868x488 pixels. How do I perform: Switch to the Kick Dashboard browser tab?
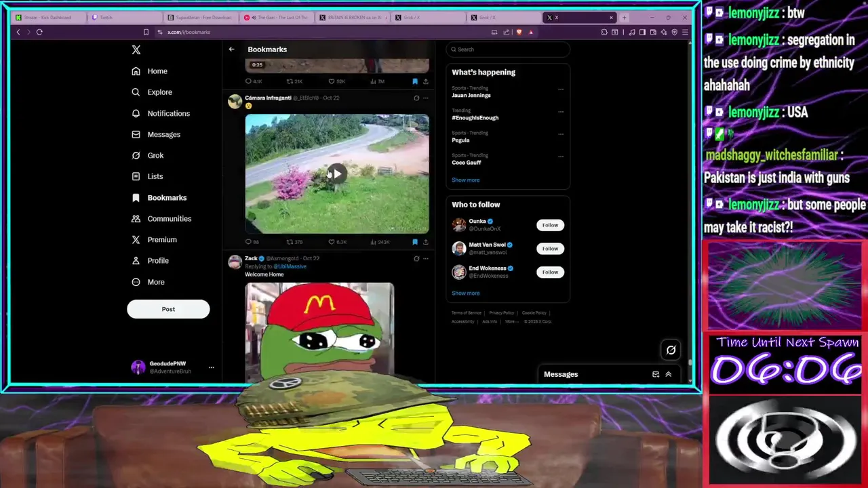[47, 17]
